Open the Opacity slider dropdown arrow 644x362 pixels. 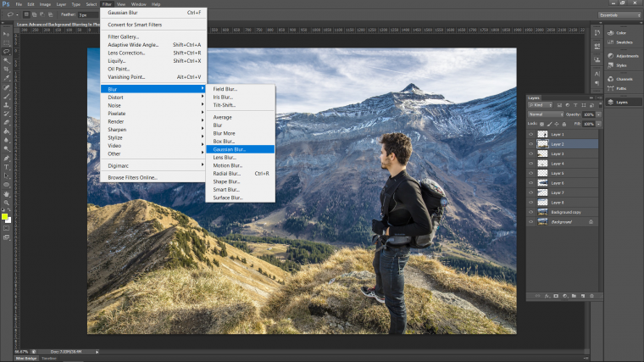599,114
